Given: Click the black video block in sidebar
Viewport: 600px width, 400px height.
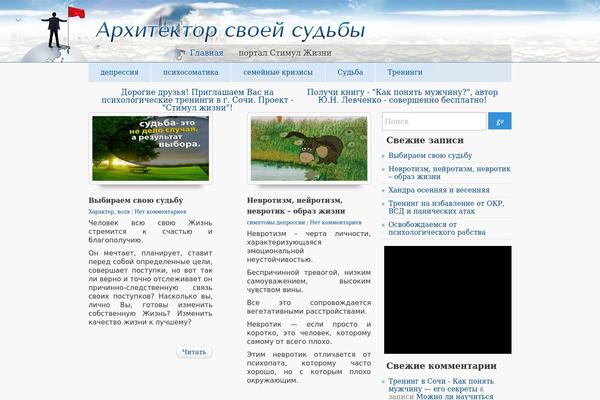Looking at the screenshot, I should tap(447, 300).
